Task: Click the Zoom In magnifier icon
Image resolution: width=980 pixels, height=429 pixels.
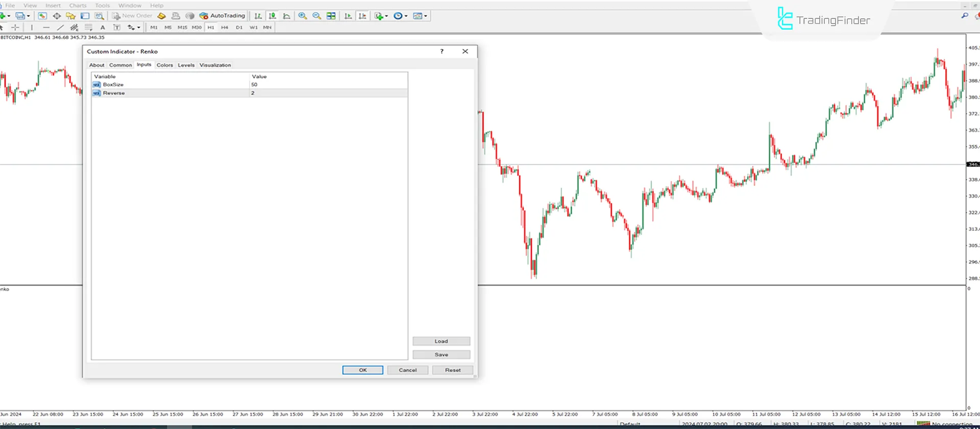Action: click(303, 16)
